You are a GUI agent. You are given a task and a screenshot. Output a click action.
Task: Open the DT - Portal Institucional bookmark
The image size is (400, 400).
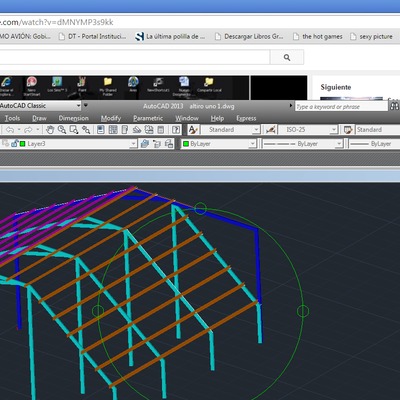(x=93, y=36)
